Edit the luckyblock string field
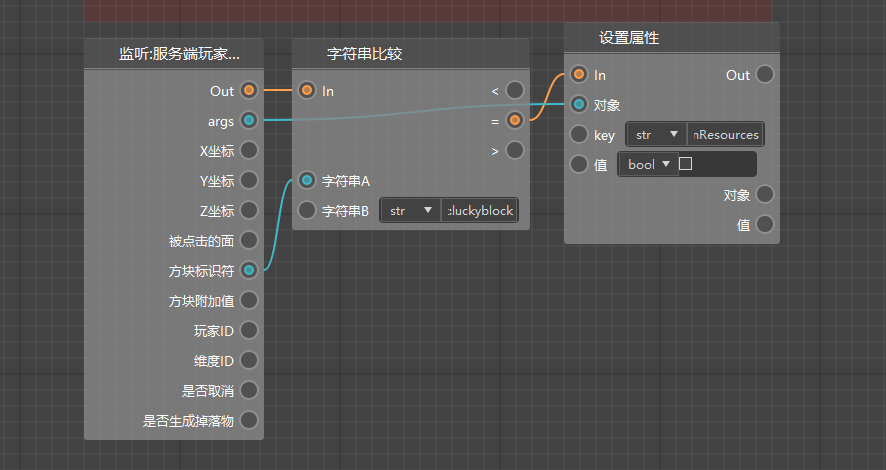The height and width of the screenshot is (470, 886). tap(479, 211)
